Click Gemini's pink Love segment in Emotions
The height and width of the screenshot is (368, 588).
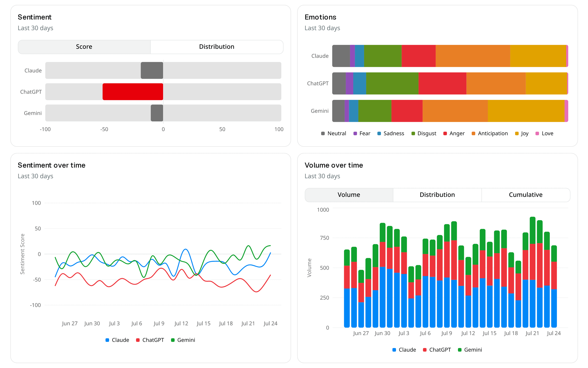[566, 111]
